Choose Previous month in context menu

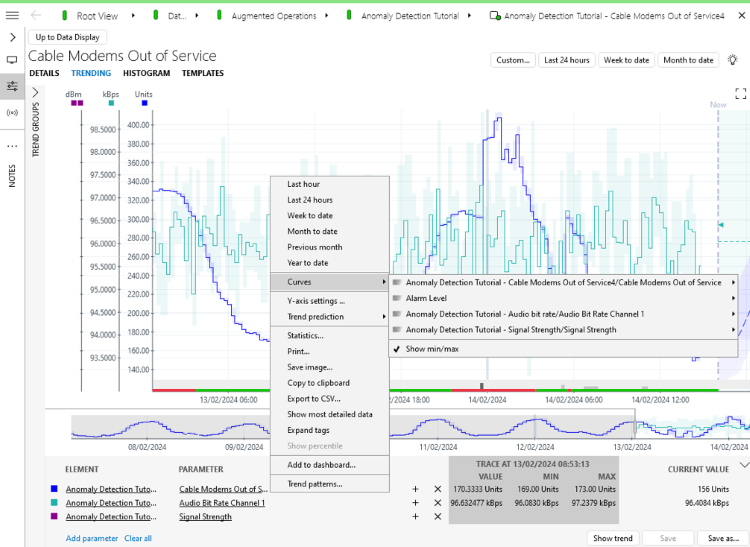[330, 247]
